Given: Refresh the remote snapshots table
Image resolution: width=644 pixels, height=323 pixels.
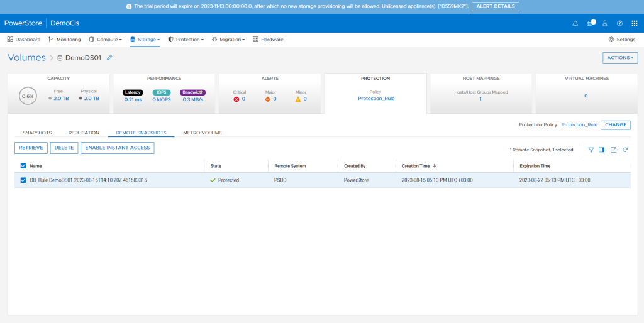Looking at the screenshot, I should [625, 150].
